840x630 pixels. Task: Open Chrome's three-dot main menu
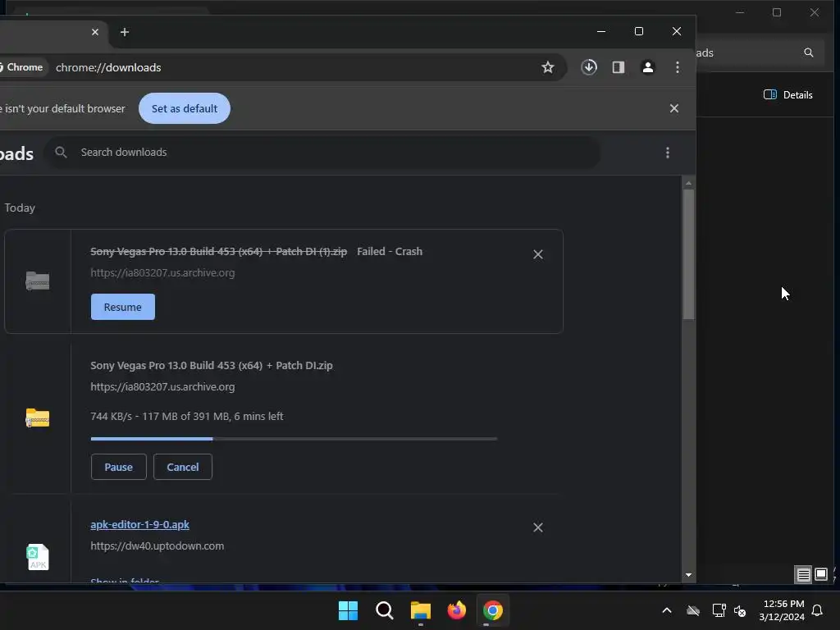click(678, 67)
